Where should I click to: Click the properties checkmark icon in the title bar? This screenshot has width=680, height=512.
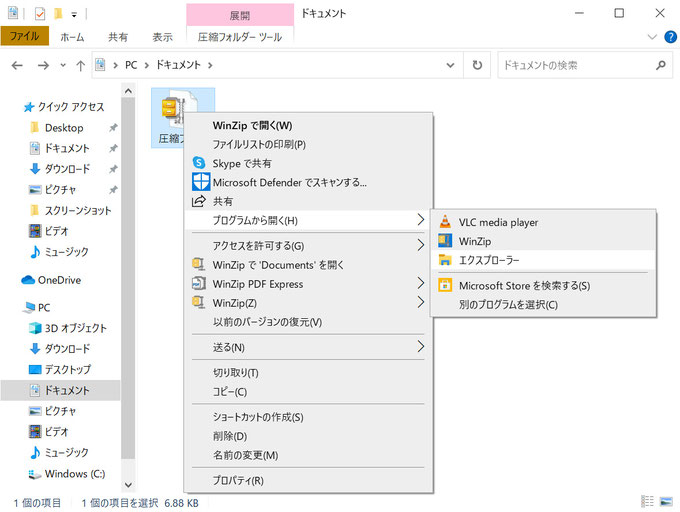(x=39, y=14)
